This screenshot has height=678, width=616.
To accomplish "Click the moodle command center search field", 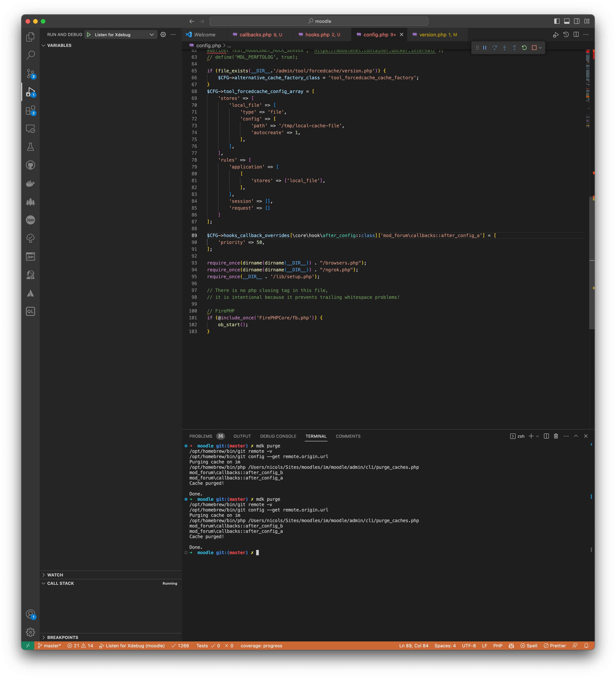I will [319, 21].
